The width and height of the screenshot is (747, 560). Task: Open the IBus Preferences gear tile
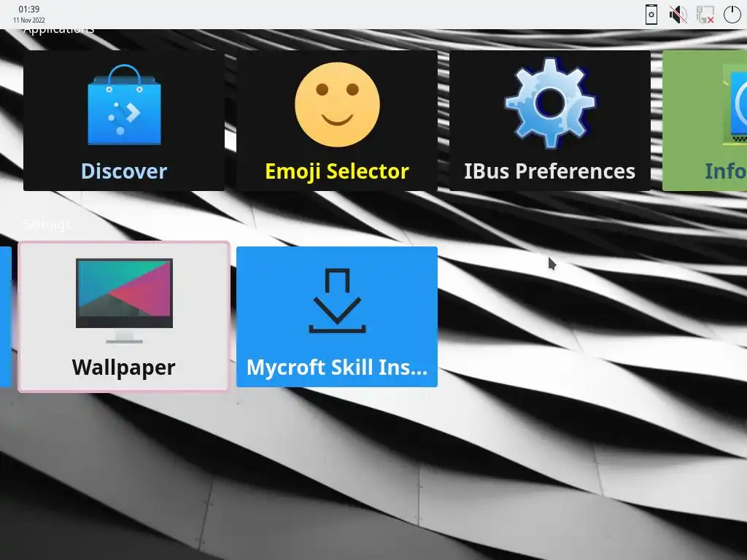[550, 121]
